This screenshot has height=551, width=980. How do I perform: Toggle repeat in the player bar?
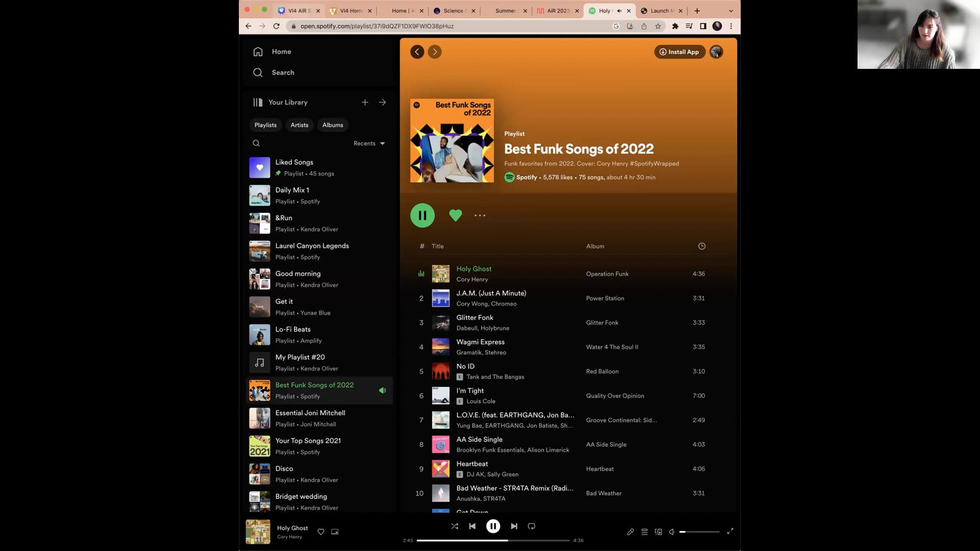tap(531, 526)
